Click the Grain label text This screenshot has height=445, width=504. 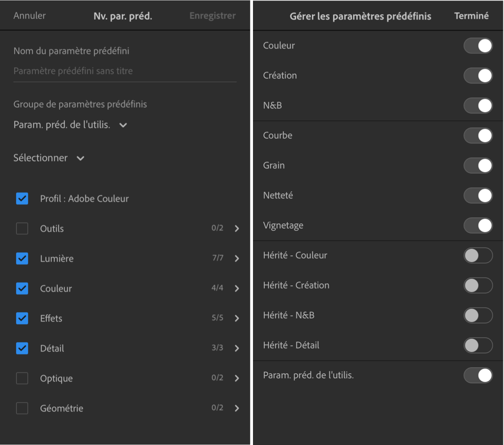click(274, 165)
